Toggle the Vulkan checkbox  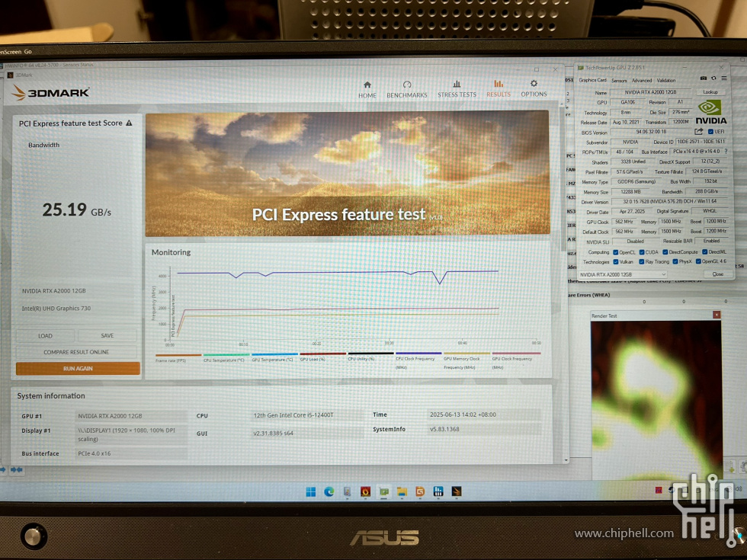pos(616,262)
